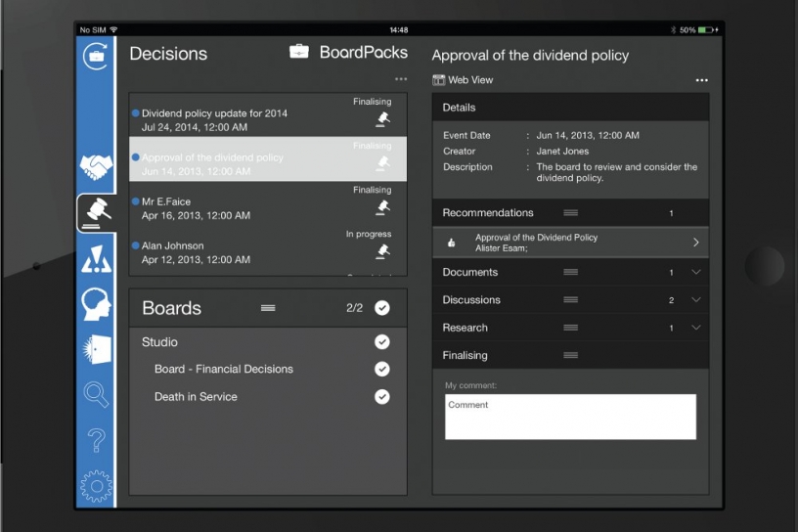Viewport: 798px width, 532px height.
Task: Select the gavel Decisions sidebar icon
Action: tap(97, 210)
